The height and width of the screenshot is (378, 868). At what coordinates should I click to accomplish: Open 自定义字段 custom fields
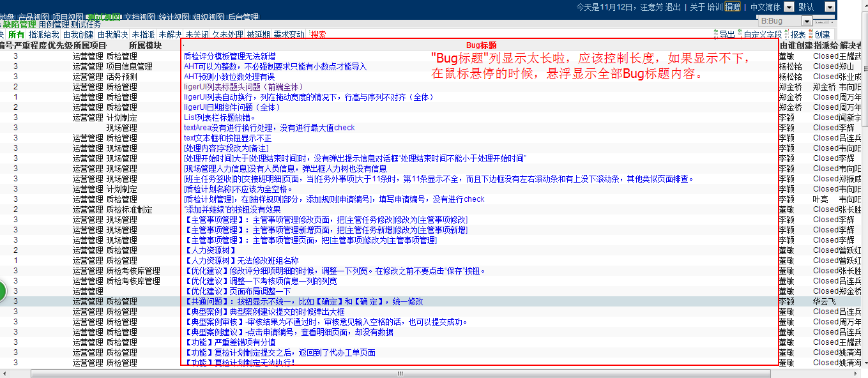pyautogui.click(x=759, y=34)
